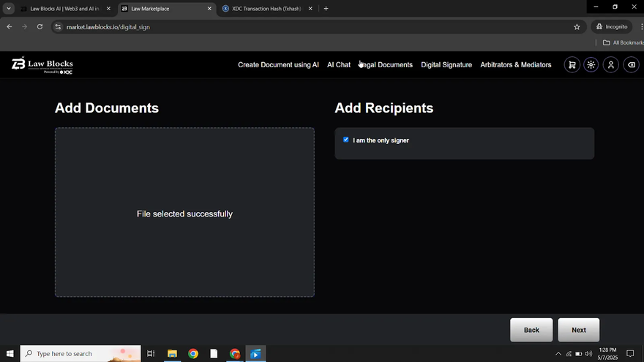Viewport: 644px width, 362px height.
Task: Toggle light/dark theme sun icon
Action: point(591,65)
